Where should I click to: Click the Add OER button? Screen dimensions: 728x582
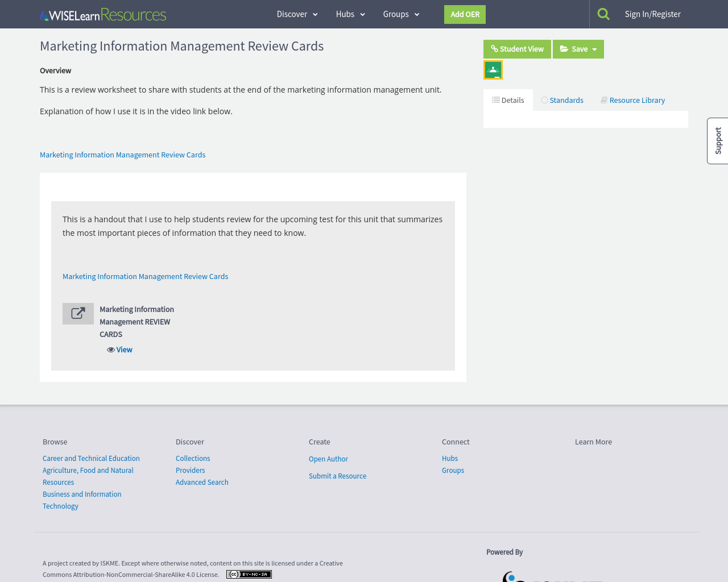coord(465,14)
